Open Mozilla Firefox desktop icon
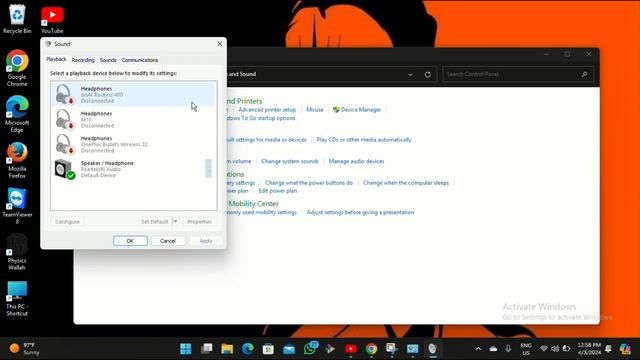Screen dimensions: 640x360 click(x=17, y=160)
